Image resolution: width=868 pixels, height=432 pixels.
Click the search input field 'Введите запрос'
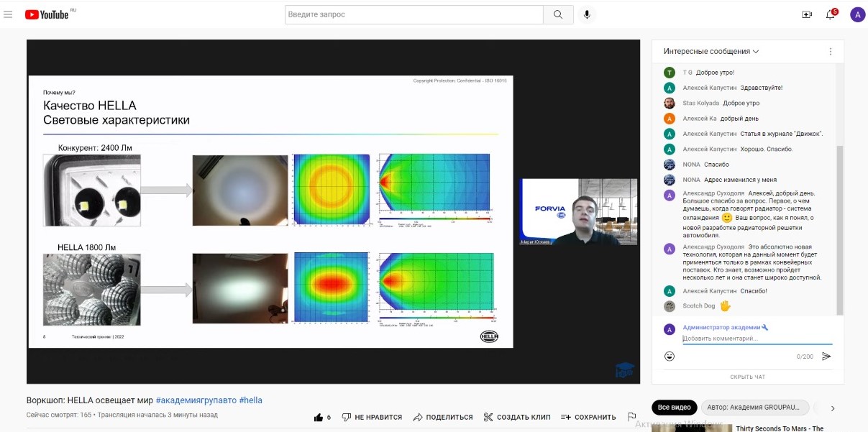click(414, 14)
